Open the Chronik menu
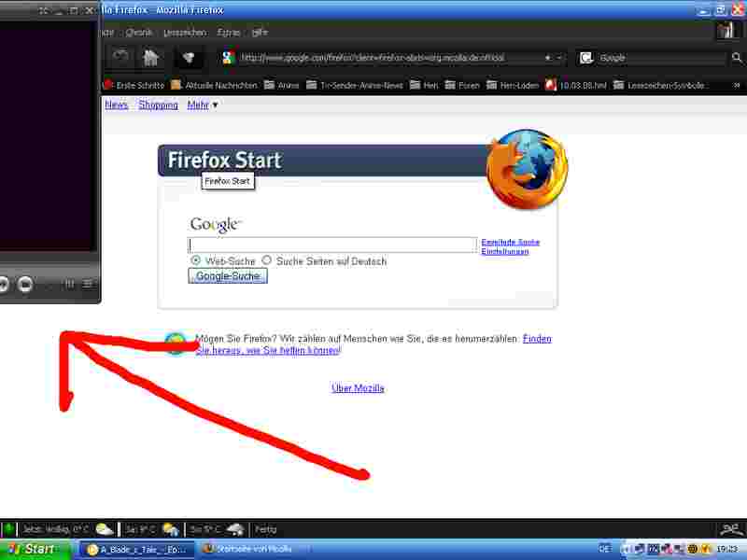Viewport: 747px width, 560px height. tap(138, 32)
